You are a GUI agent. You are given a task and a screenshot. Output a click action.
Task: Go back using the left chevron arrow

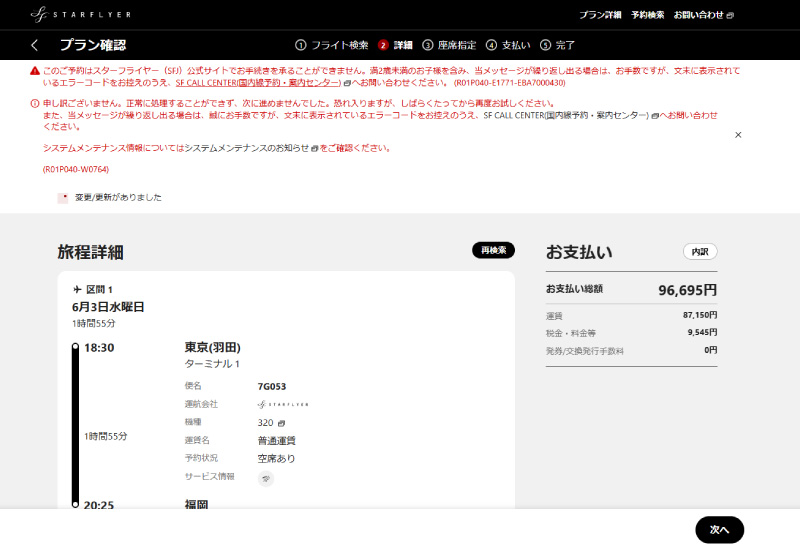coord(34,45)
